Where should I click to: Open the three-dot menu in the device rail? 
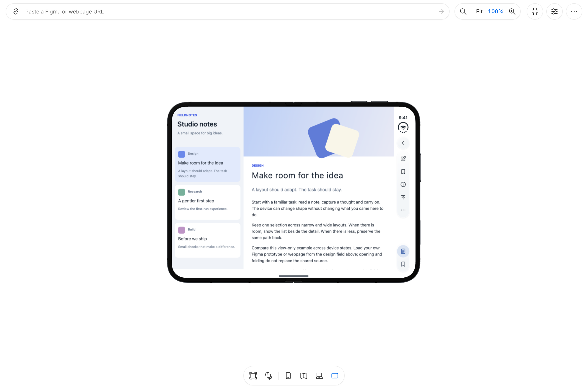[403, 210]
